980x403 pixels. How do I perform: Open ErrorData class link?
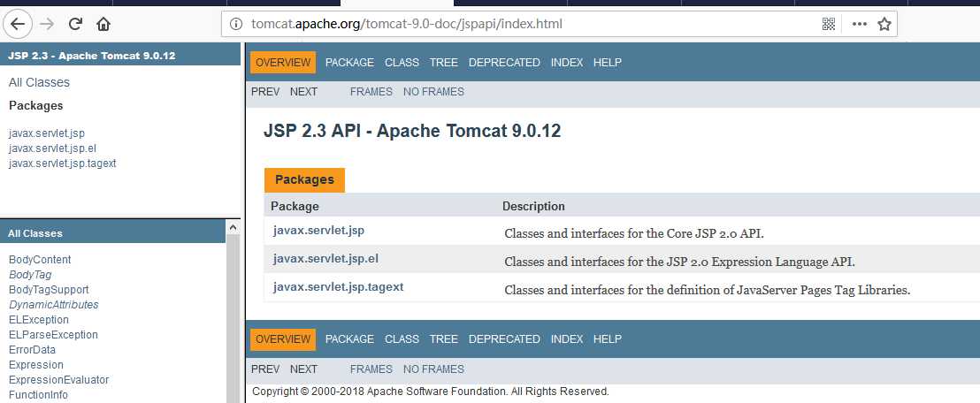(32, 350)
